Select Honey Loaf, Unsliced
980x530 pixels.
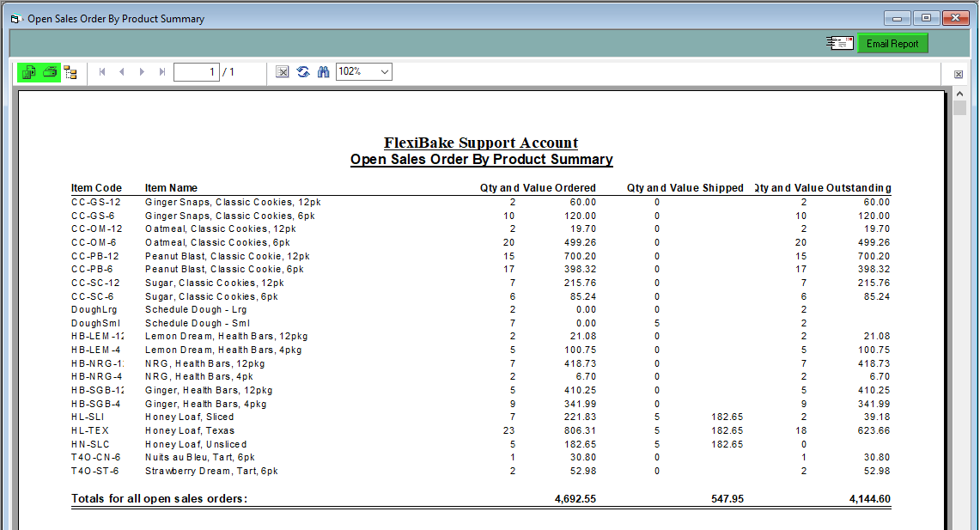pos(196,444)
